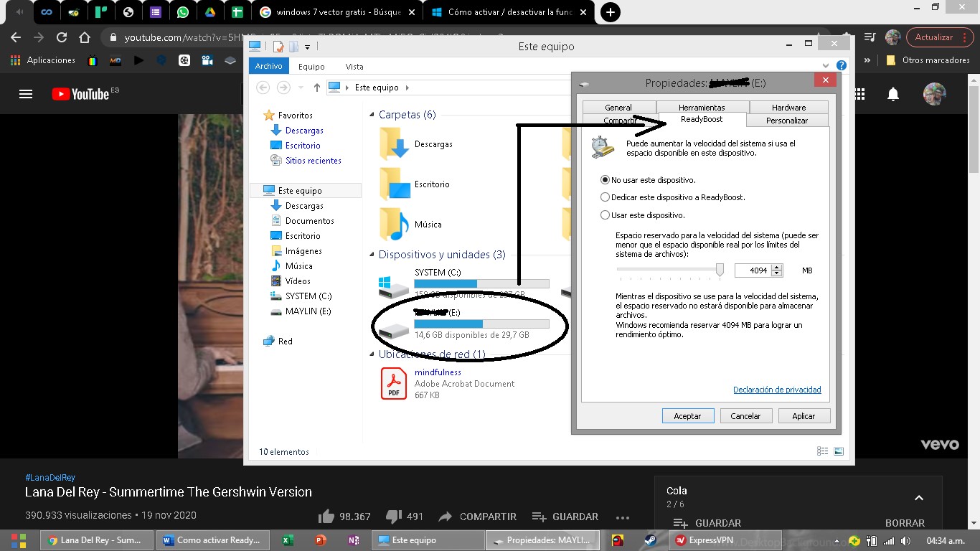Click the YouTube notifications bell
The height and width of the screenshot is (551, 980).
click(x=893, y=94)
